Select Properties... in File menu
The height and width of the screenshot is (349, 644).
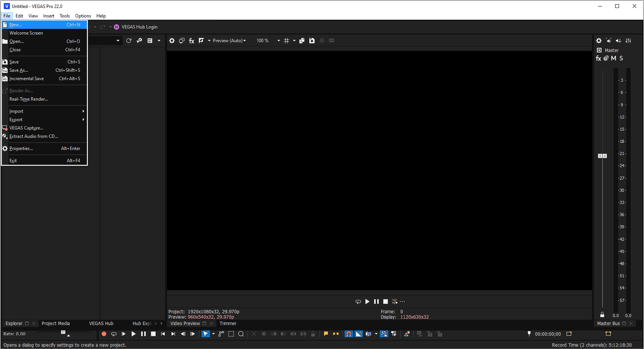tap(44, 148)
